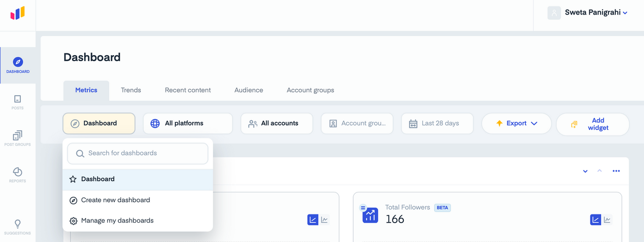Image resolution: width=644 pixels, height=242 pixels.
Task: Open the All accounts filter
Action: pyautogui.click(x=276, y=123)
